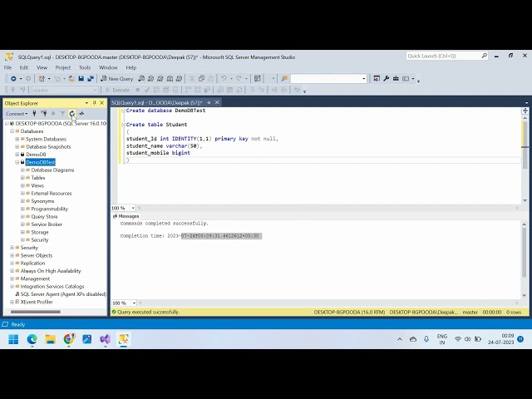The height and width of the screenshot is (399, 532).
Task: Click the Messages pane vertical scrollbar
Action: tap(525, 259)
